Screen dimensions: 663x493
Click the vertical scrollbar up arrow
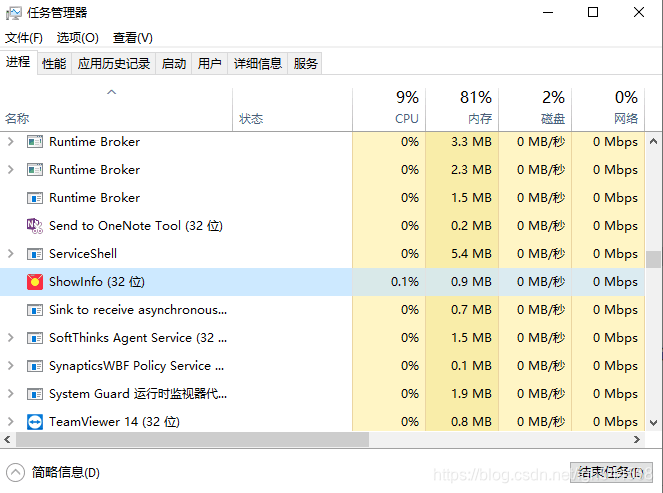pos(654,142)
